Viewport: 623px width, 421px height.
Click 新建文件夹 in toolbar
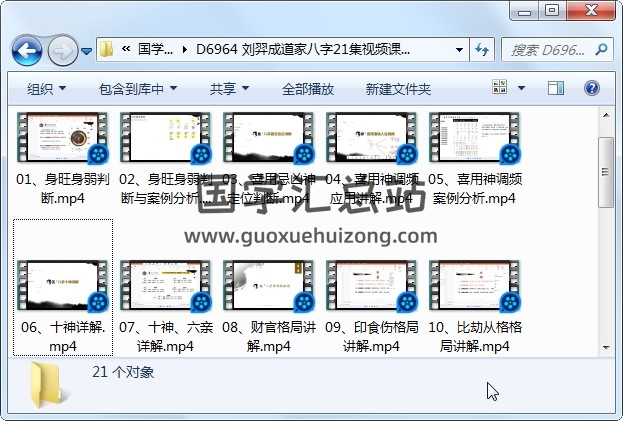[398, 89]
